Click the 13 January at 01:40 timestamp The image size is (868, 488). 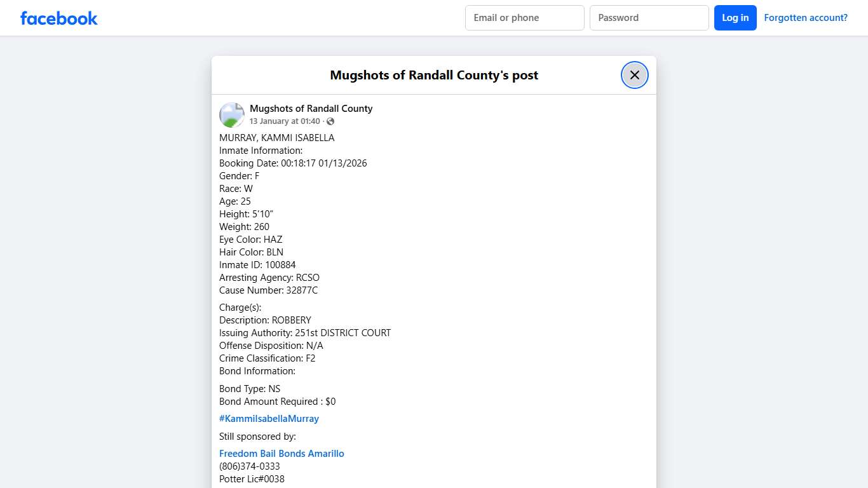(x=285, y=121)
